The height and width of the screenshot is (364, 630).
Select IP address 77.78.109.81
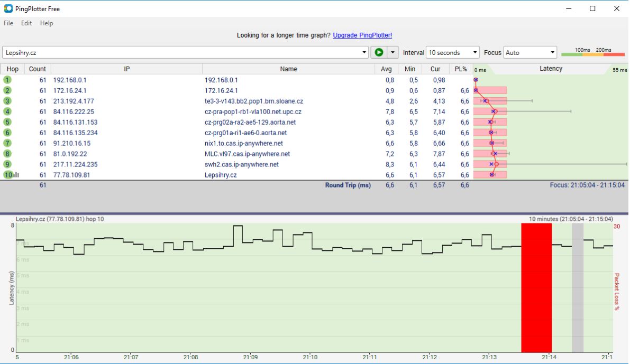click(72, 175)
